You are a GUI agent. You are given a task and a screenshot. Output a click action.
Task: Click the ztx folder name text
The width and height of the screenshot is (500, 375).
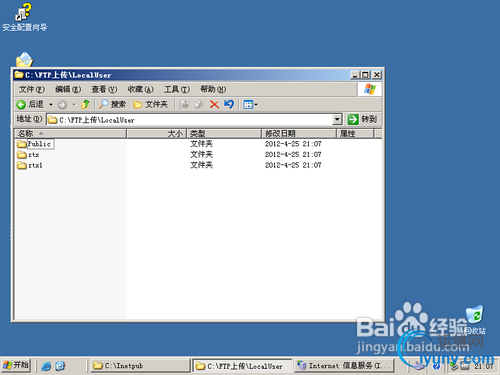[34, 155]
